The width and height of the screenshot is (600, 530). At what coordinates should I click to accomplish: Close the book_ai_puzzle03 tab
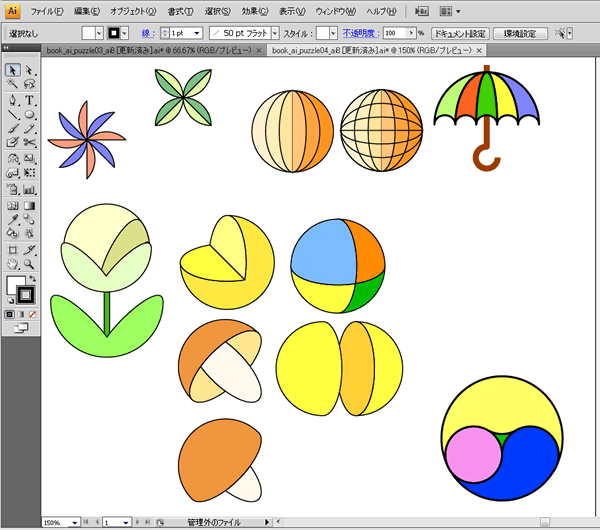[259, 51]
